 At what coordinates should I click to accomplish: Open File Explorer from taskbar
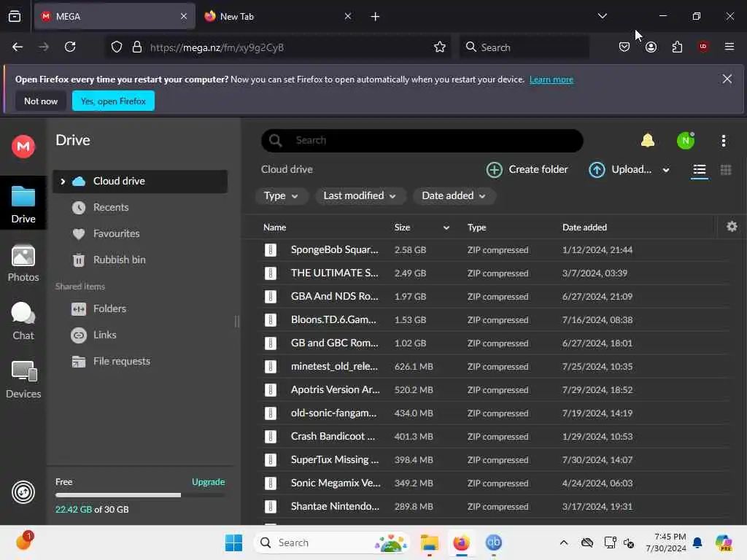click(x=429, y=542)
